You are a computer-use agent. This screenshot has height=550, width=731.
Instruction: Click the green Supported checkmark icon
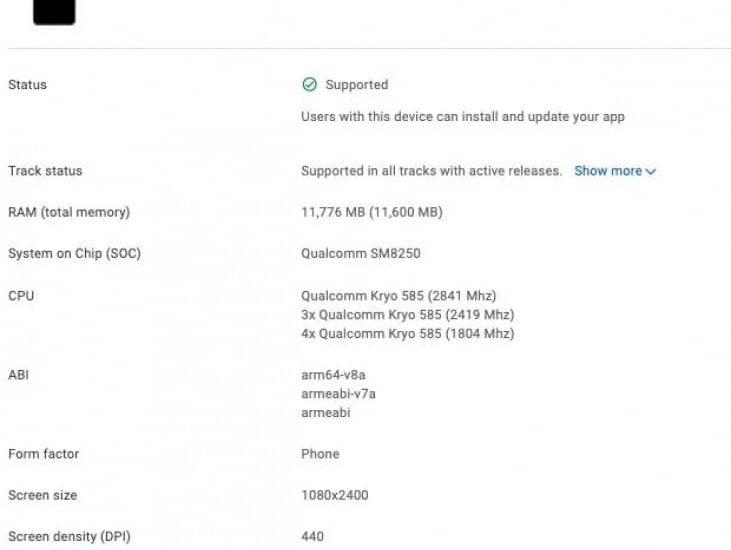310,85
